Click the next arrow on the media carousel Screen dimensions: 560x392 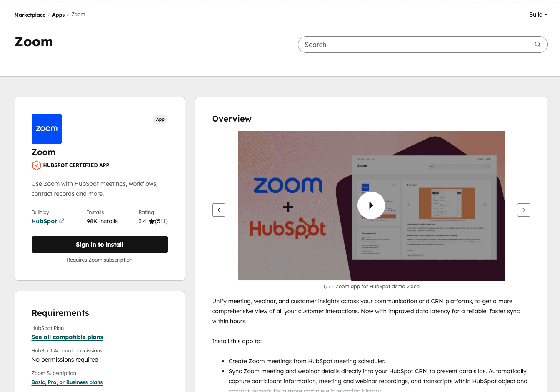coord(524,210)
